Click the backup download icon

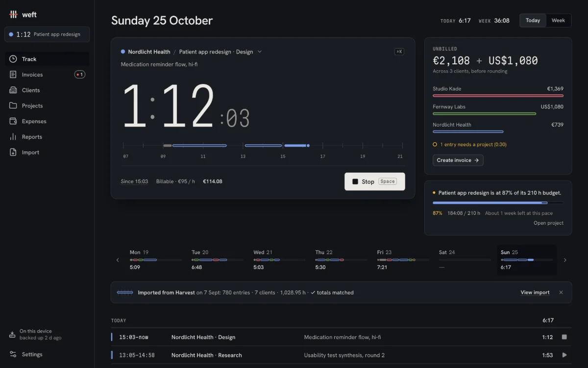click(x=12, y=335)
